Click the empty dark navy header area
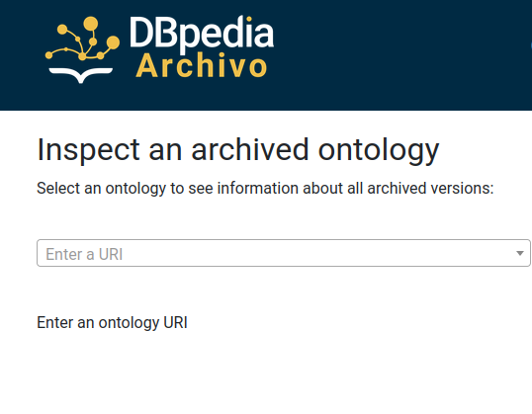This screenshot has width=532, height=414. (391, 54)
